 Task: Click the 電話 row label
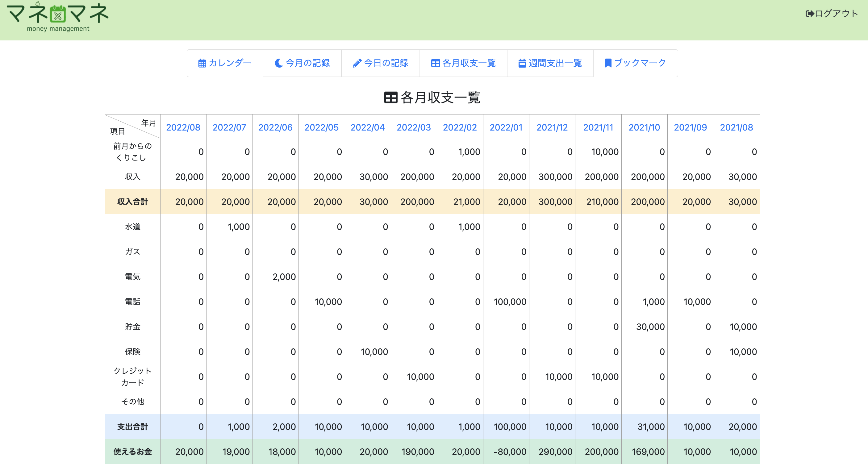coord(132,301)
